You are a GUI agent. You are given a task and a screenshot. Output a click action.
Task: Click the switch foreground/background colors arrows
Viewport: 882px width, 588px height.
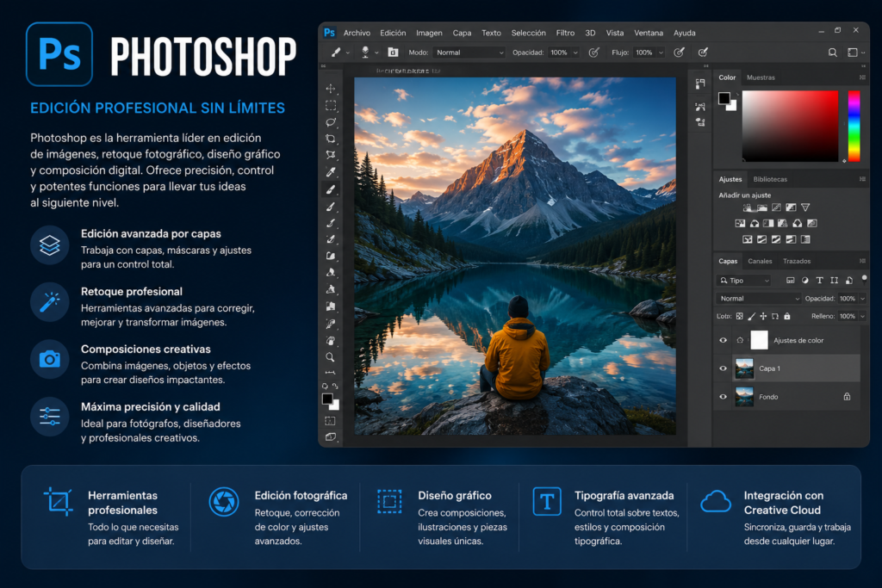(335, 387)
